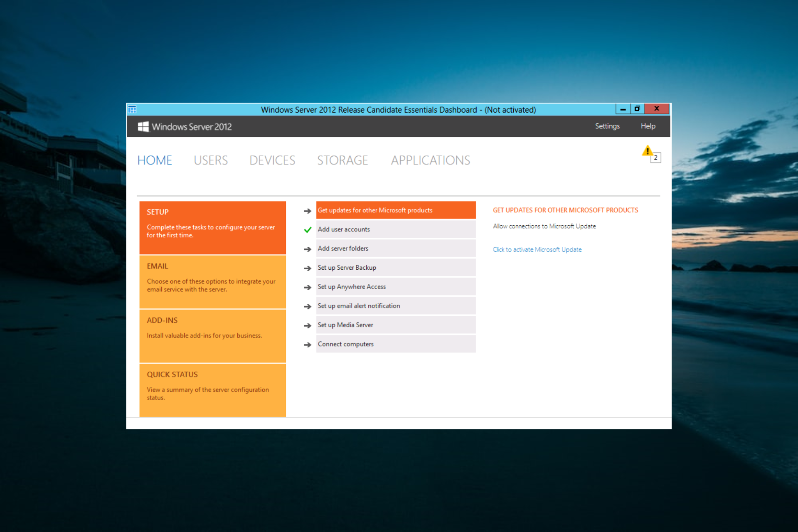Click arrow icon beside email alert notification
The height and width of the screenshot is (532, 798).
coord(308,307)
